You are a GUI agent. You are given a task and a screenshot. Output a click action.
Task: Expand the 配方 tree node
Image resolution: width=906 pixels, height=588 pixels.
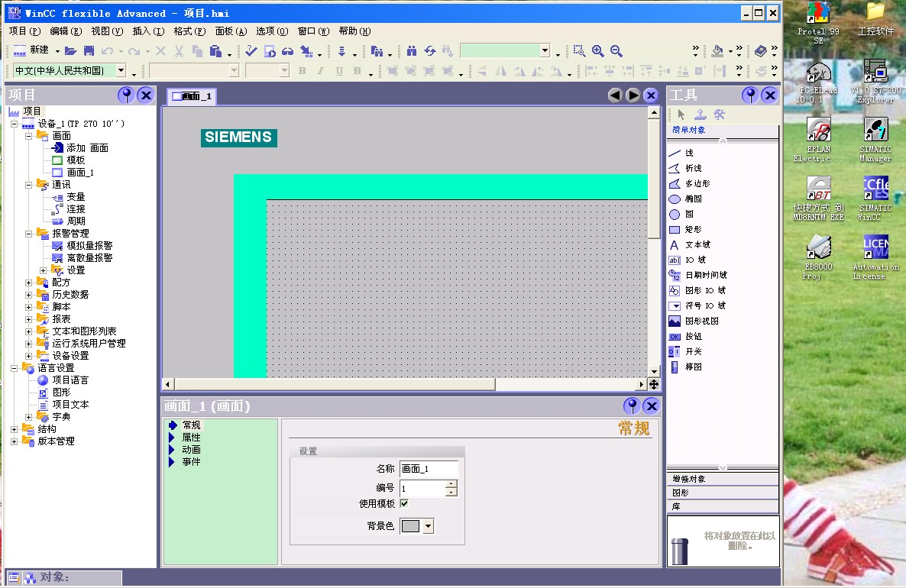[29, 283]
